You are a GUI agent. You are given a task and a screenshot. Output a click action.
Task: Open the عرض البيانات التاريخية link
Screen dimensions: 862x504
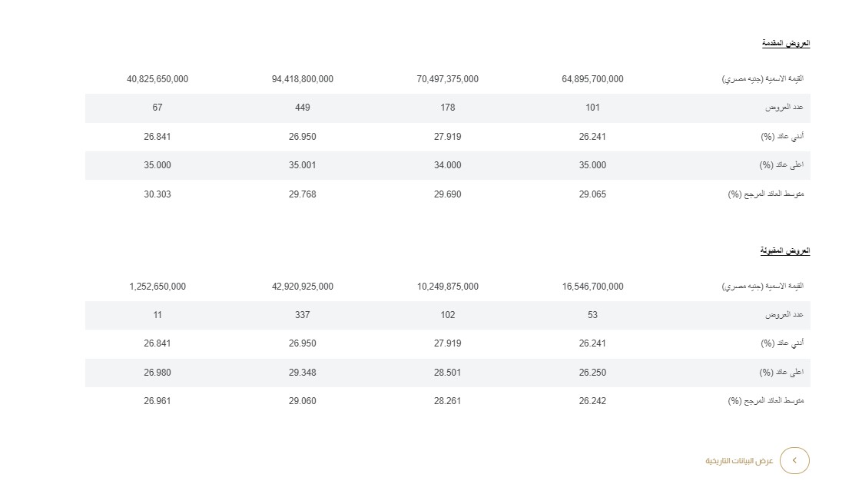click(739, 461)
